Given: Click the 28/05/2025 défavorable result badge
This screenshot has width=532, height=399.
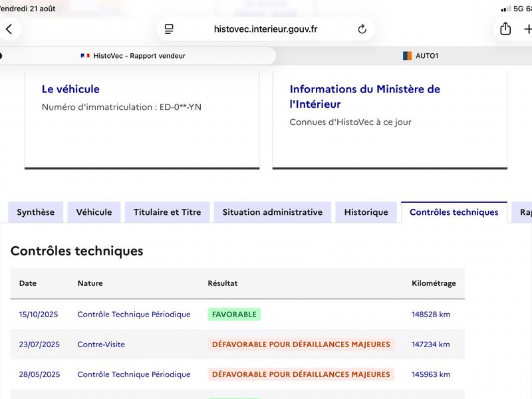Looking at the screenshot, I should click(301, 374).
